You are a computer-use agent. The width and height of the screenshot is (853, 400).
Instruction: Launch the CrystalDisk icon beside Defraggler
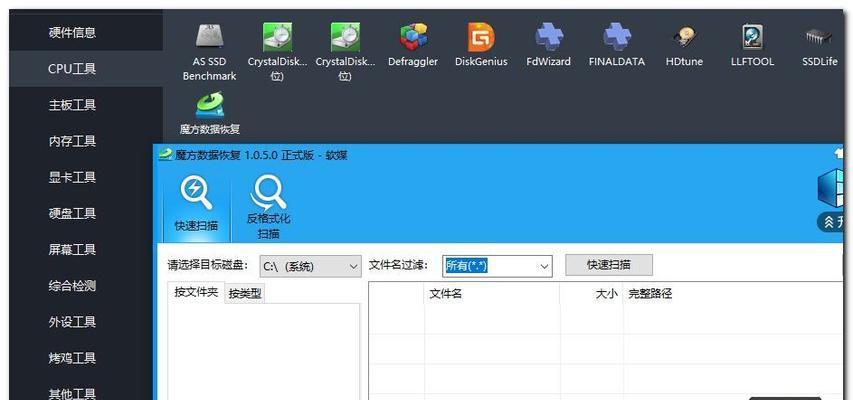point(345,52)
